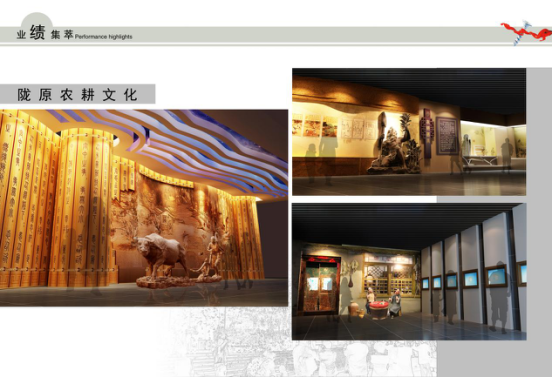Click the ornate wooden door in scene
The image size is (552, 377).
click(x=320, y=286)
